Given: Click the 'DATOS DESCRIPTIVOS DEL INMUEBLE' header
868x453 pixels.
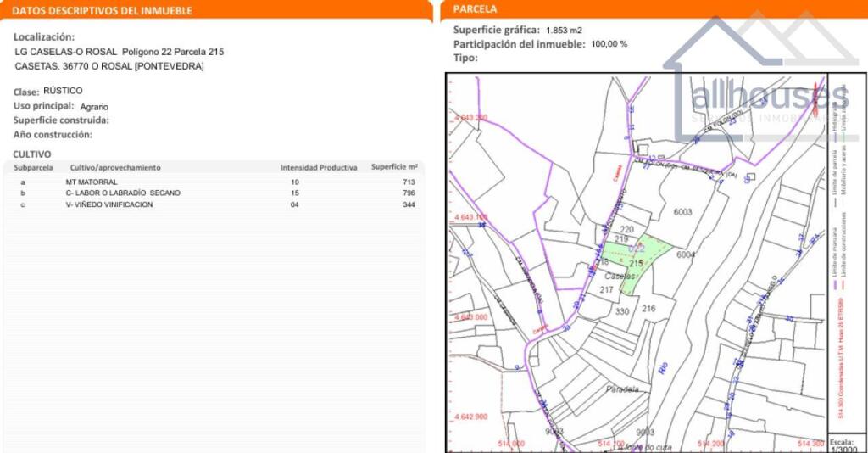Looking at the screenshot, I should (103, 10).
